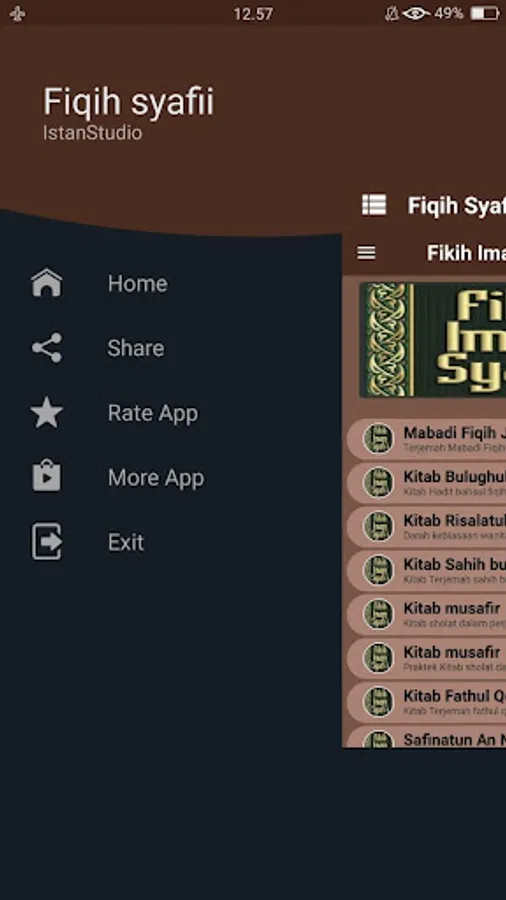Tap the Share icon in drawer
The image size is (506, 900).
pyautogui.click(x=46, y=348)
